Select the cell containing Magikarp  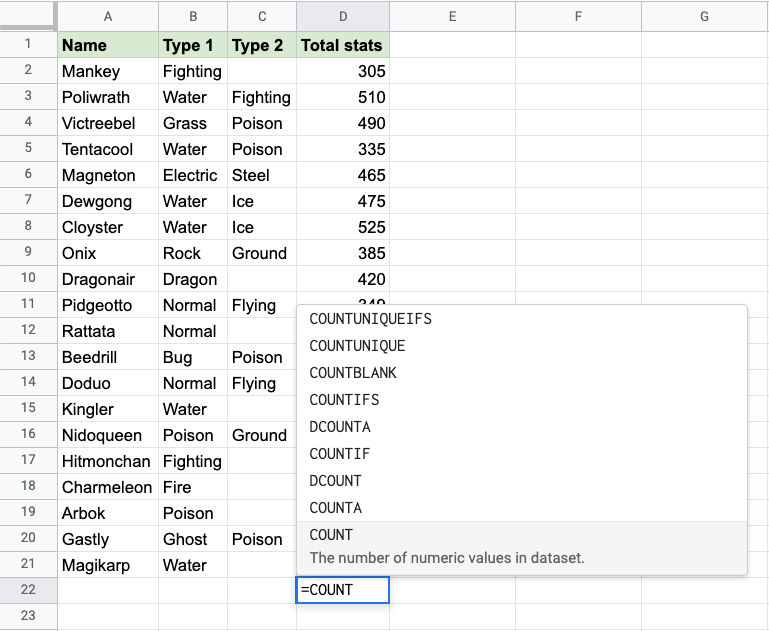[108, 565]
